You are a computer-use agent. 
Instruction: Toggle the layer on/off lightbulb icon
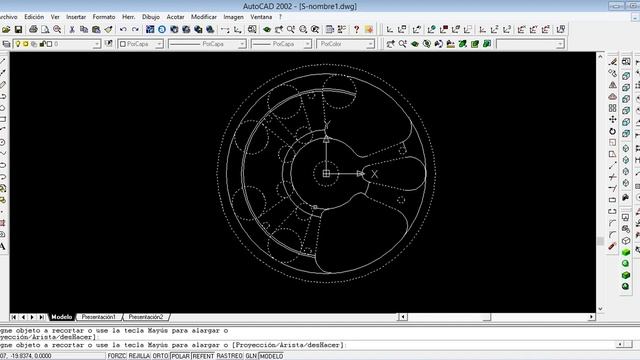[x=18, y=44]
